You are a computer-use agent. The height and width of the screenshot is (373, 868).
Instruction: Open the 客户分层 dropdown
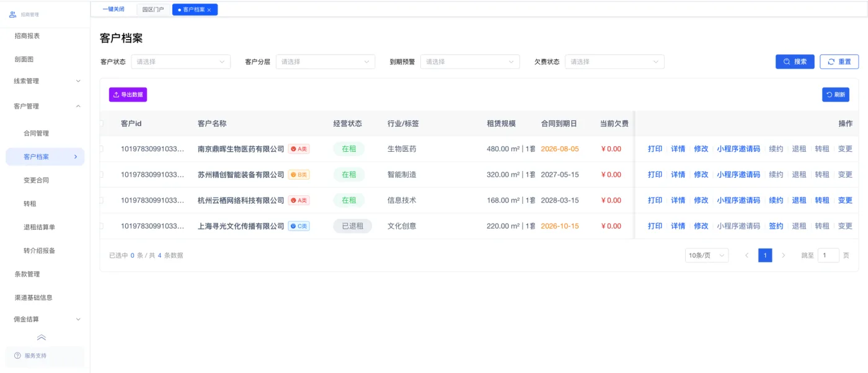pos(325,62)
